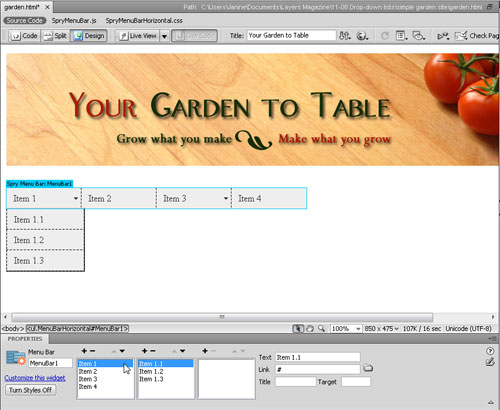Click the Browse folder icon beside Link

368,368
